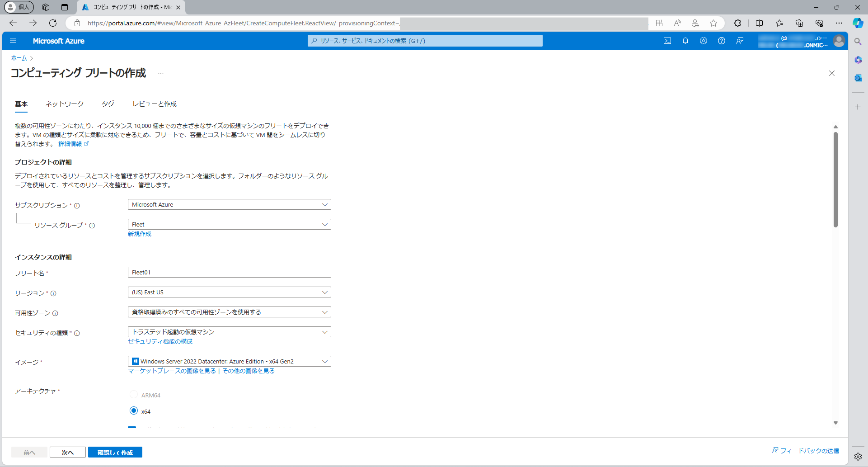868x467 pixels.
Task: Add a new item to the Edge sidebar
Action: [858, 107]
